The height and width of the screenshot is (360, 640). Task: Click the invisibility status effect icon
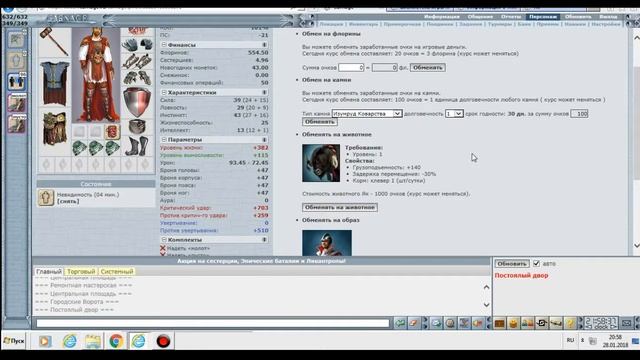[46, 198]
